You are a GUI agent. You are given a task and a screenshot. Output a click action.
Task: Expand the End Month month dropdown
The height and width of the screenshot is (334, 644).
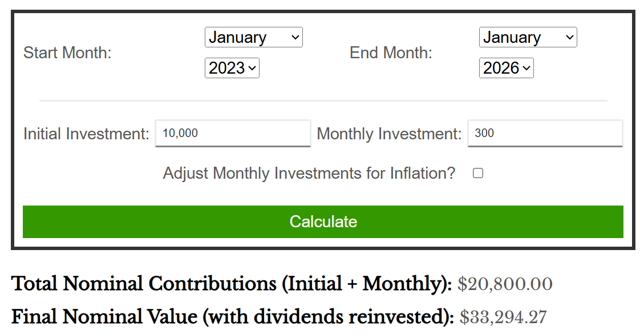click(528, 38)
